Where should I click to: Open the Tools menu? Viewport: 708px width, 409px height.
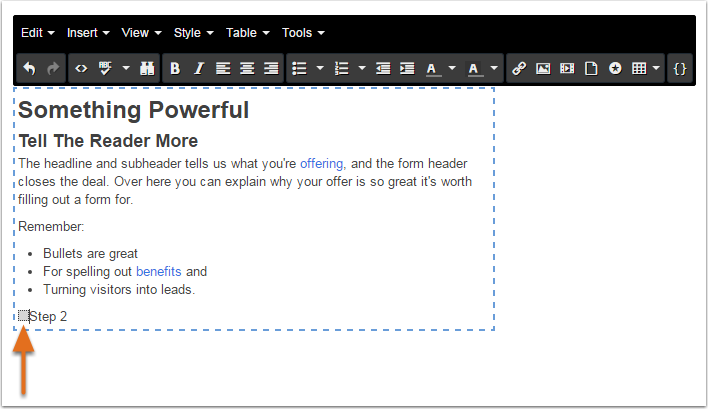click(x=303, y=33)
